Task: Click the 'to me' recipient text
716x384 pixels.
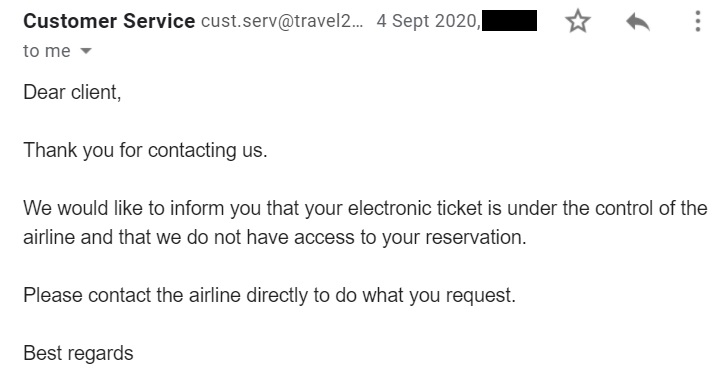Action: [x=47, y=51]
